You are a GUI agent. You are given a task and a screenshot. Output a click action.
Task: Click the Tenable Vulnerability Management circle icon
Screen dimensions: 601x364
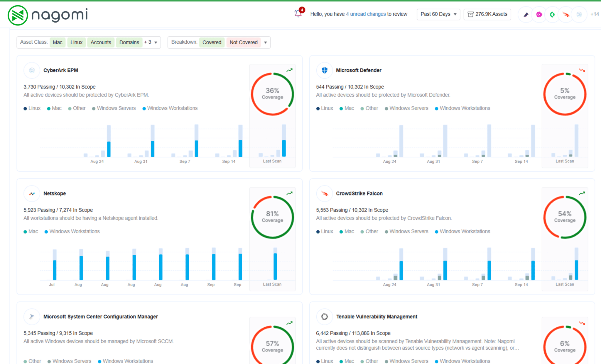coord(324,317)
